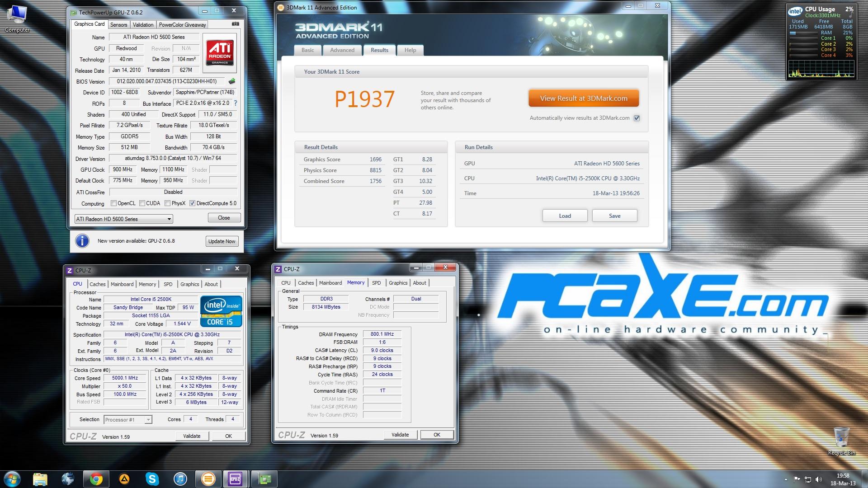Open AIMP player from the taskbar
The image size is (868, 488).
pyautogui.click(x=124, y=479)
